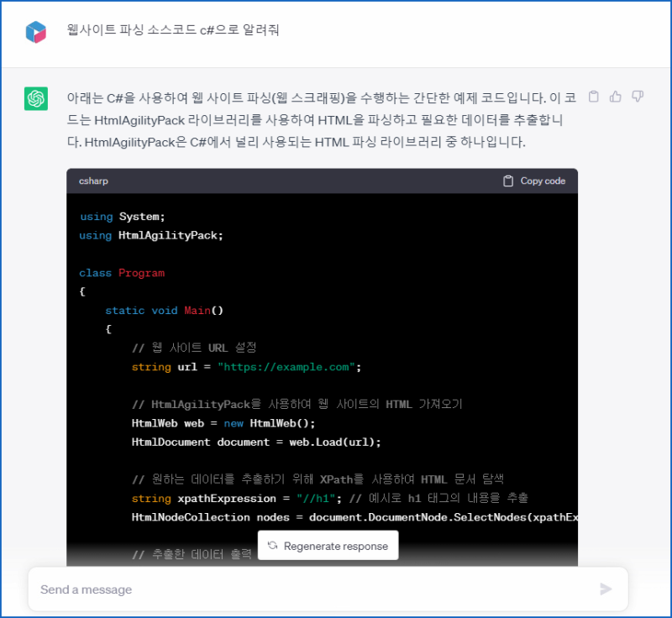672x618 pixels.
Task: Click the 'string xpathExpression' code line
Action: click(329, 499)
